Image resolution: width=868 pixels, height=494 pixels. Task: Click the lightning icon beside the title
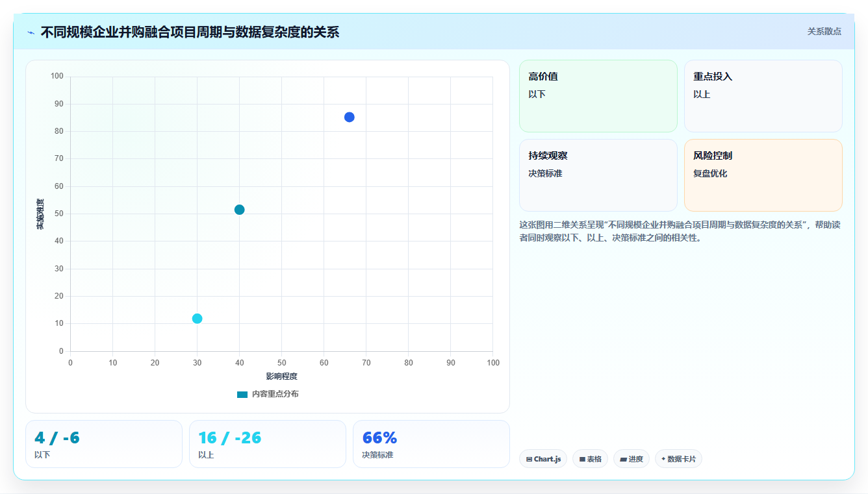[x=31, y=32]
